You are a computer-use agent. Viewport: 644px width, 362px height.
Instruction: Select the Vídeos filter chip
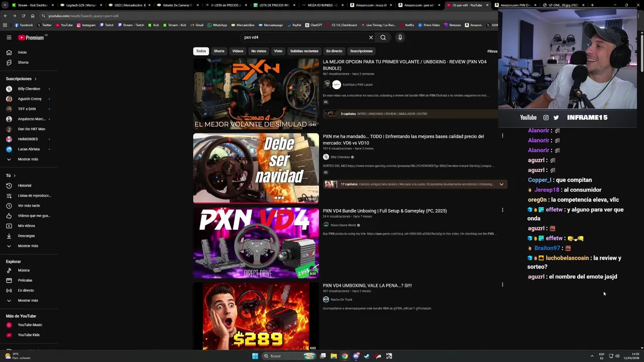[x=237, y=51]
